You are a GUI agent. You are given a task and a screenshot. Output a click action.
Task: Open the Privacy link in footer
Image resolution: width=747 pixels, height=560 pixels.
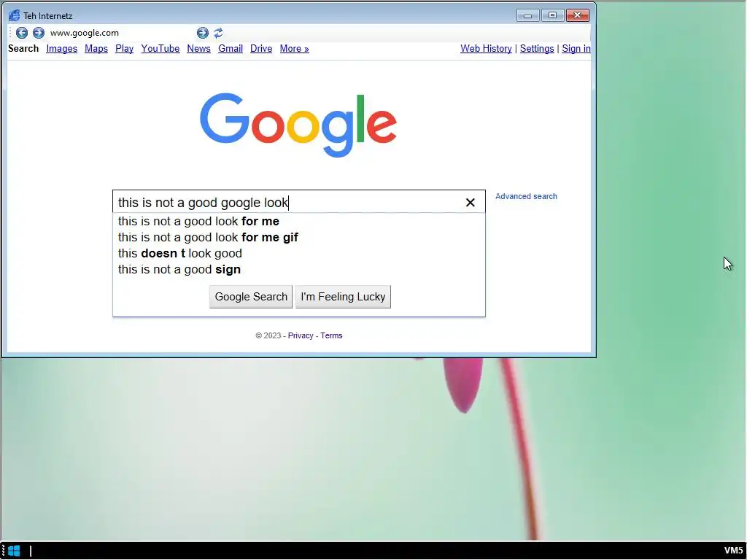pyautogui.click(x=301, y=335)
